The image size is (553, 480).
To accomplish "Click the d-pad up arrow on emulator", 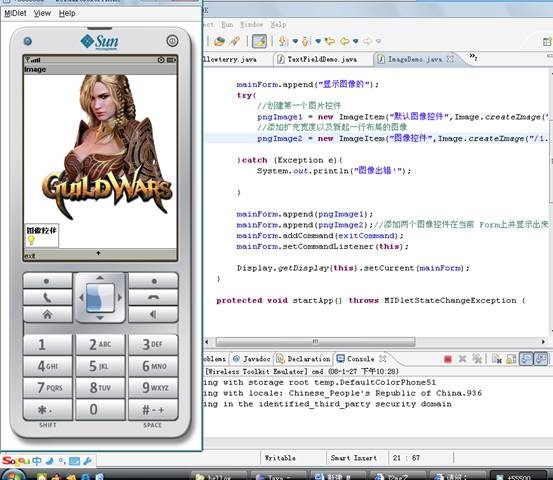I will tap(100, 278).
